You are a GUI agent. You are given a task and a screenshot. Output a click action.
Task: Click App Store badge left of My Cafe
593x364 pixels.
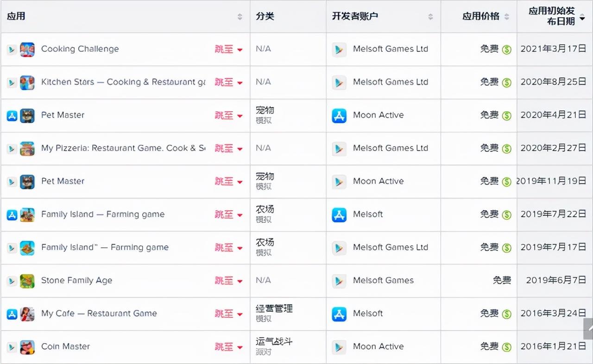coord(12,314)
